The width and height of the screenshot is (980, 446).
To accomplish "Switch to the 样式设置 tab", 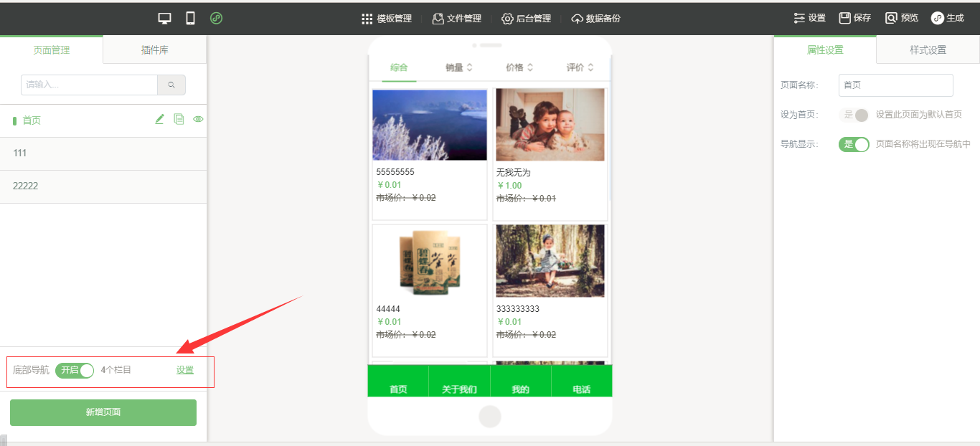I will [x=928, y=50].
